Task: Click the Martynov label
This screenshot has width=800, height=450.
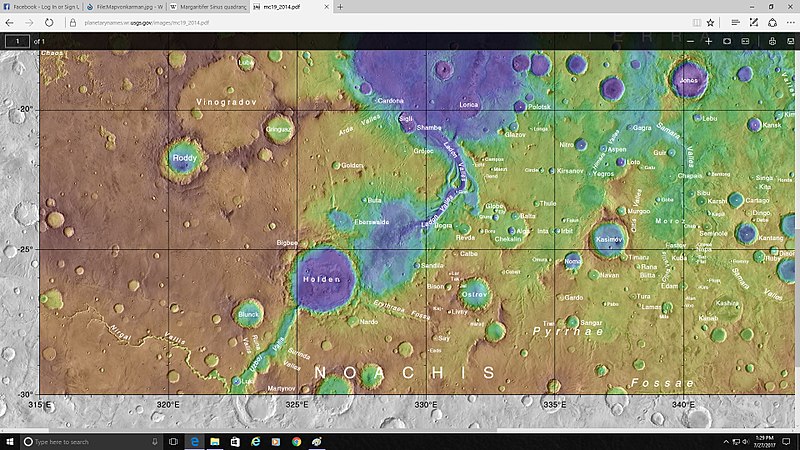Action: click(x=282, y=389)
